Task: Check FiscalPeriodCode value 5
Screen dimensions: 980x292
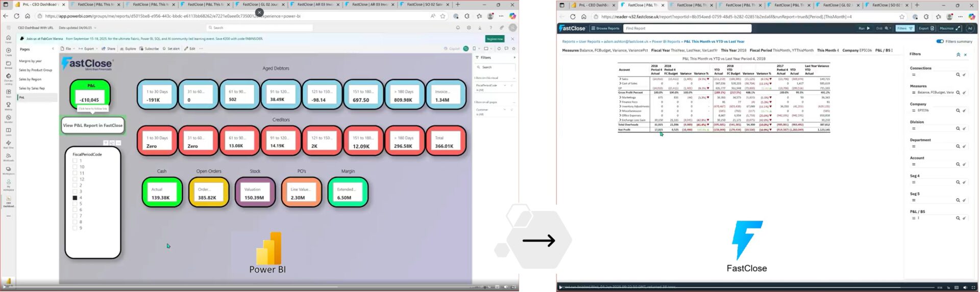Action: point(75,203)
